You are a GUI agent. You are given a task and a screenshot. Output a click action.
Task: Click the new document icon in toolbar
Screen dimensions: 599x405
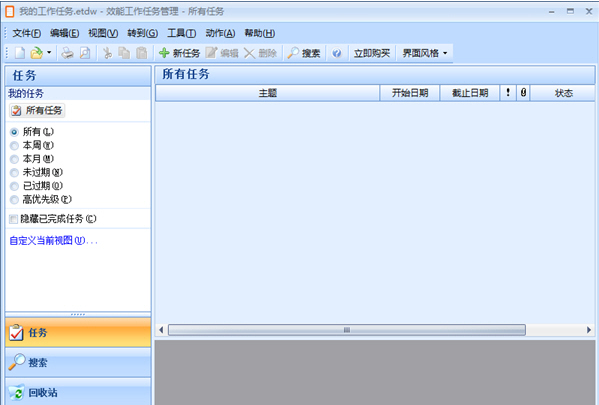point(20,53)
